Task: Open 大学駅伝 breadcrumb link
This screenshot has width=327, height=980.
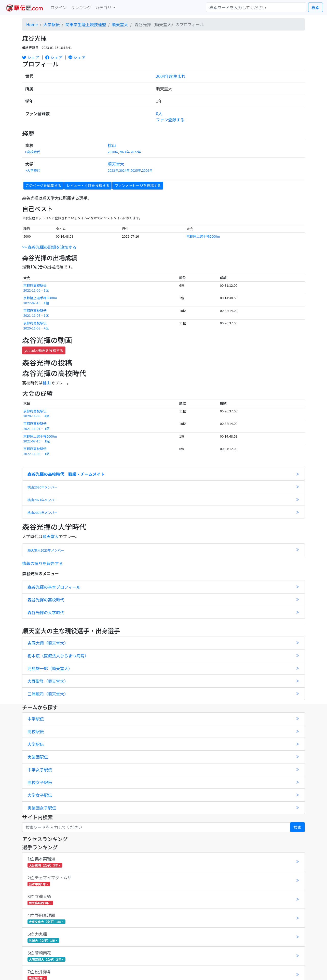Action: (51, 25)
